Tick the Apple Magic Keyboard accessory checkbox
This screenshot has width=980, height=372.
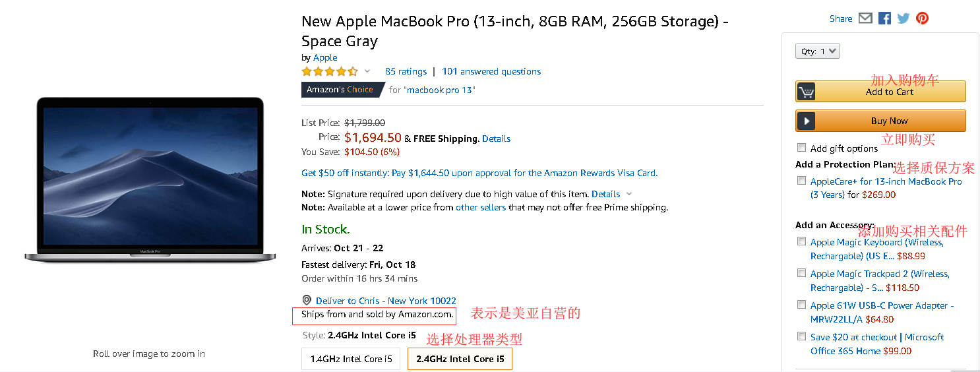(801, 241)
